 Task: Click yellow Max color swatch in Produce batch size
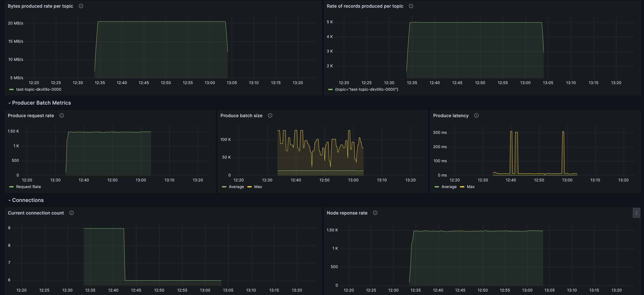(x=249, y=187)
